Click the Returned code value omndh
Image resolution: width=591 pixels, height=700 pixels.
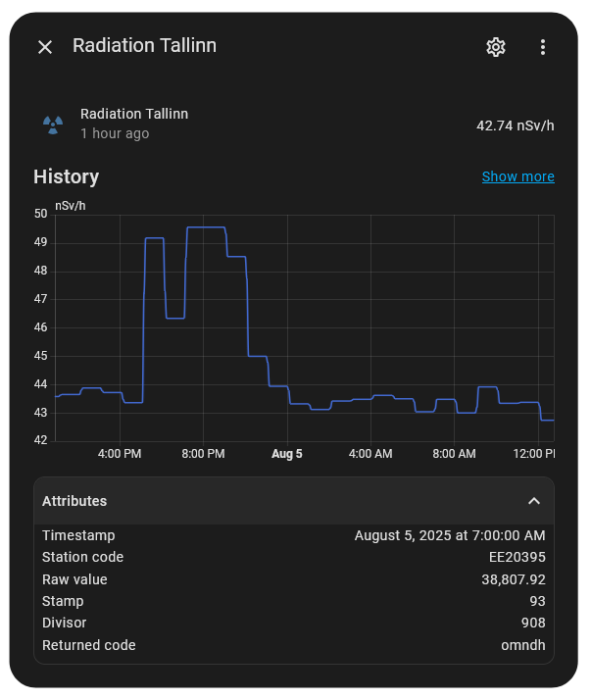coord(523,645)
